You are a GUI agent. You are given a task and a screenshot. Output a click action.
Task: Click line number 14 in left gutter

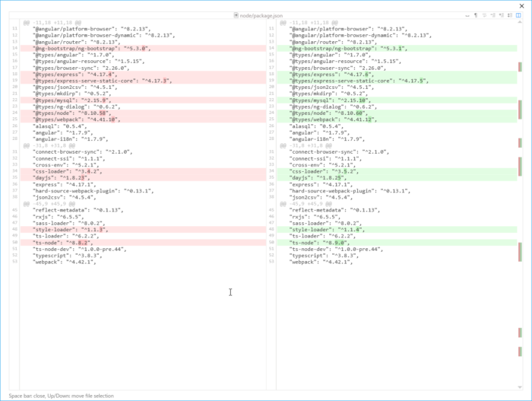14,48
